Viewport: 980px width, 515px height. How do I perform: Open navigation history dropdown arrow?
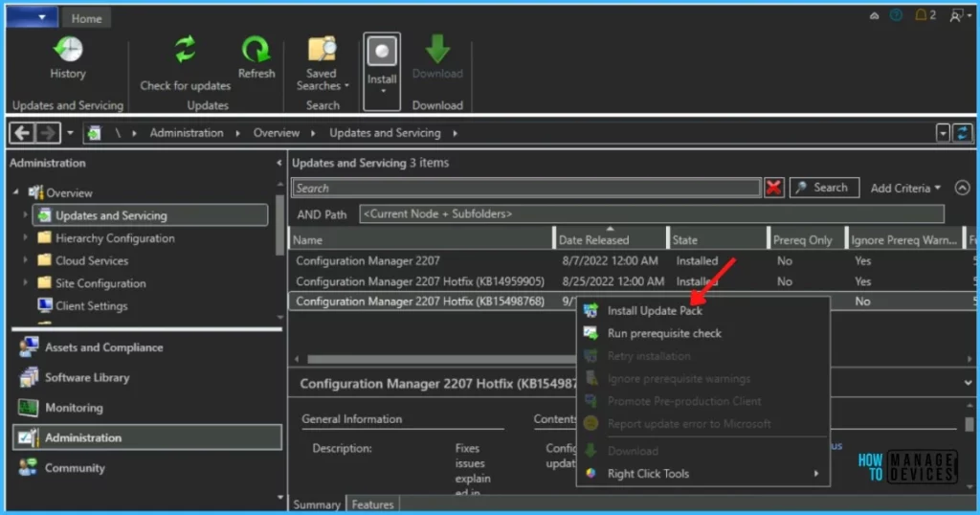click(x=70, y=132)
